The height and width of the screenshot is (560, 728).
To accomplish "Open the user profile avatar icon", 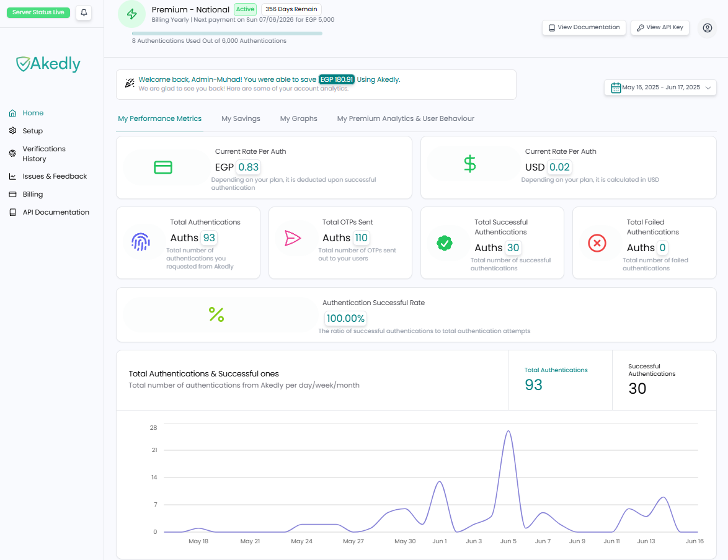I will pos(707,28).
